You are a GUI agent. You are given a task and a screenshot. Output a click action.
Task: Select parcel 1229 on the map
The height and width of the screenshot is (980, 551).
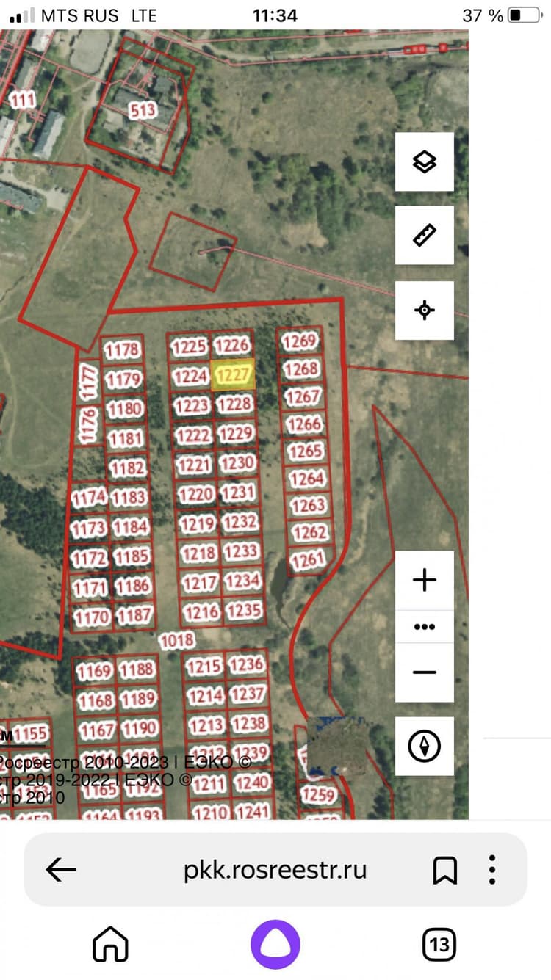[237, 433]
